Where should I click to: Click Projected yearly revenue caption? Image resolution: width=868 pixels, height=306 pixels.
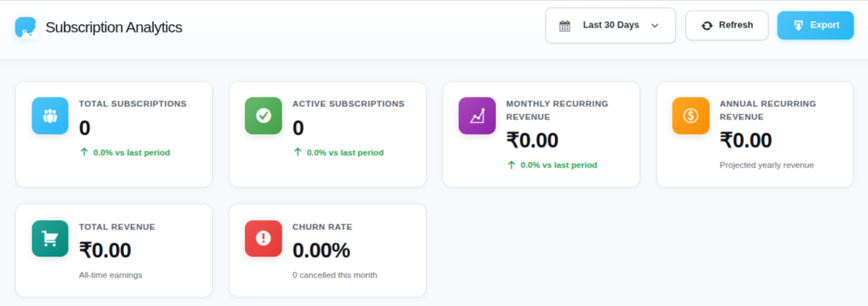pyautogui.click(x=766, y=165)
